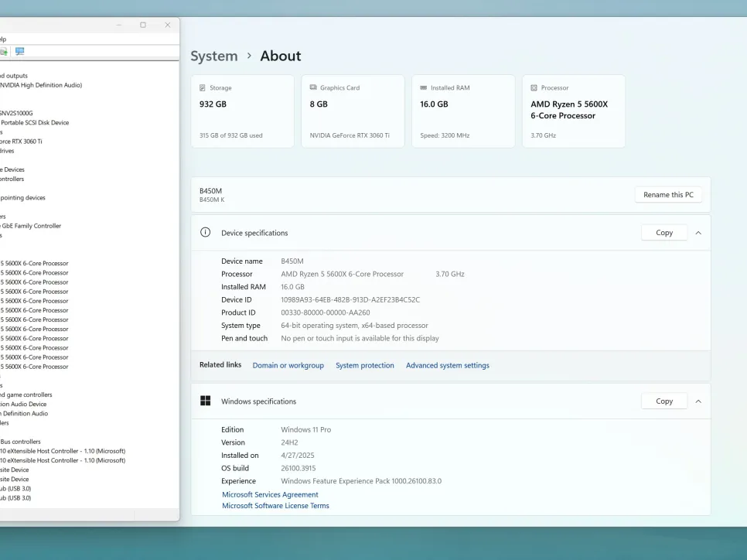The height and width of the screenshot is (560, 747).
Task: Click the Windows logo beside Windows specifications
Action: click(x=206, y=401)
